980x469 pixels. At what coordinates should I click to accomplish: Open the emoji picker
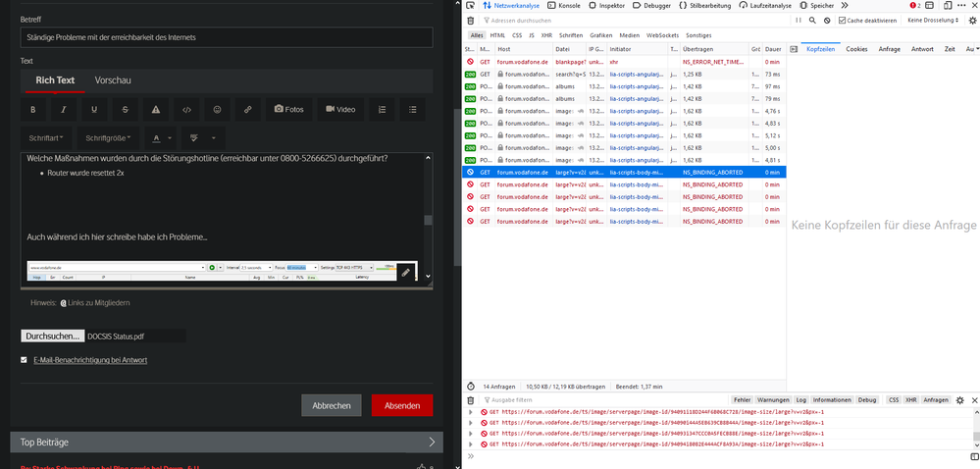pyautogui.click(x=218, y=110)
